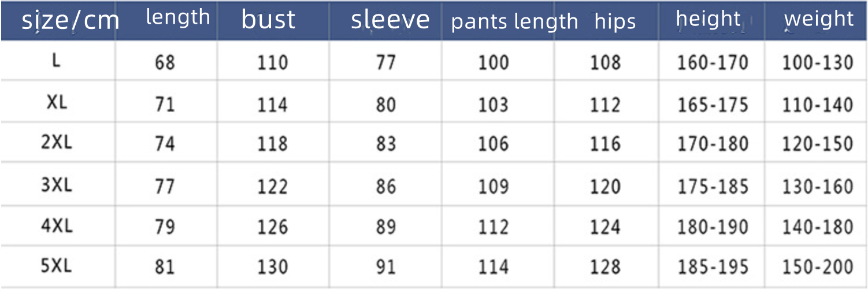Select the '2XL' size row label
Image resolution: width=868 pixels, height=289 pixels.
pyautogui.click(x=57, y=143)
